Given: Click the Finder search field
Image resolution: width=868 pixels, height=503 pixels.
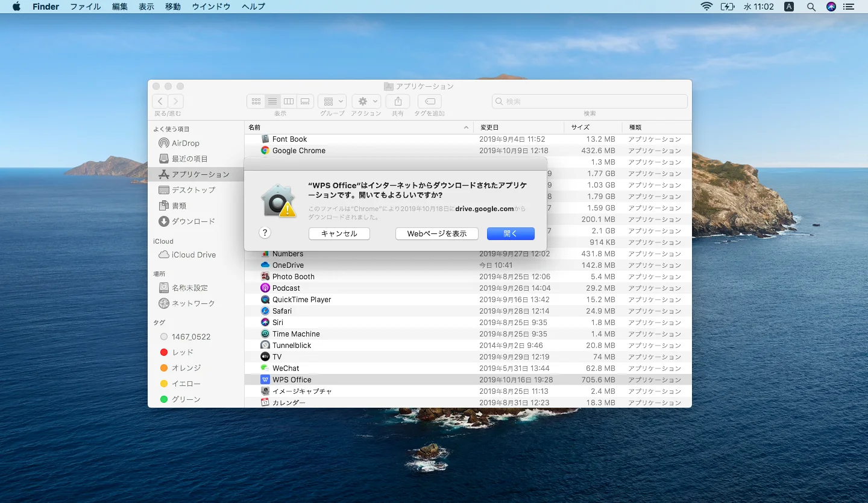Looking at the screenshot, I should coord(590,101).
